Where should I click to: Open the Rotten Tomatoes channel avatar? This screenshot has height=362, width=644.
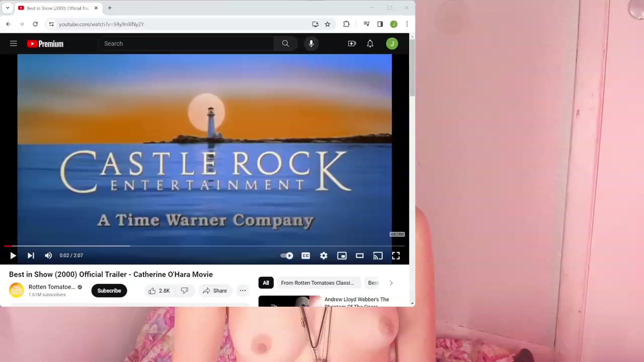16,290
